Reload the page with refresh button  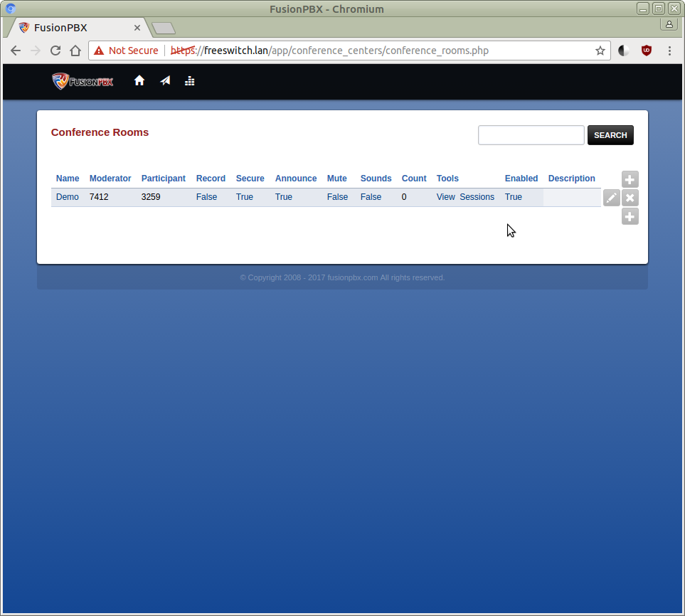[x=55, y=51]
